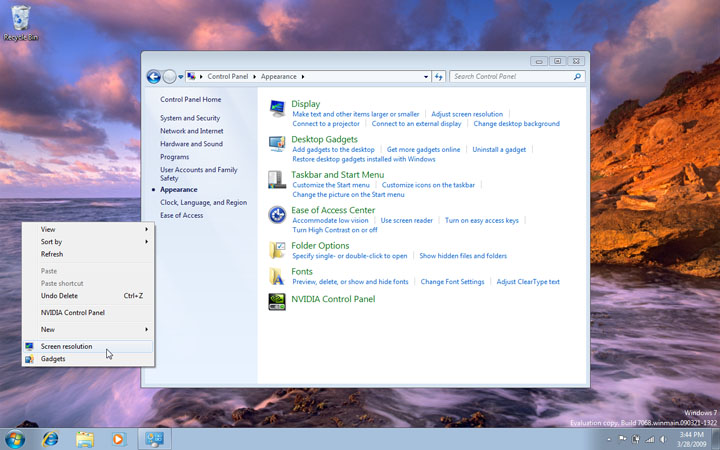Open the Hardware and Sound sidebar link
This screenshot has height=450, width=720.
point(191,144)
